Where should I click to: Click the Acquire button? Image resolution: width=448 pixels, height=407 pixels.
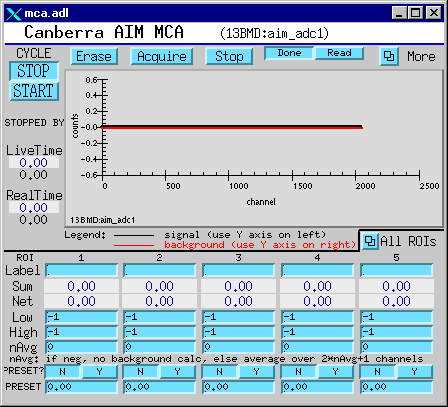pos(162,56)
